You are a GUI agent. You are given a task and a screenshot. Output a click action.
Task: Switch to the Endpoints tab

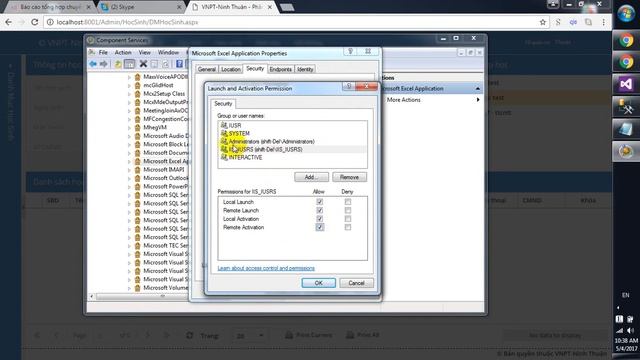[281, 69]
